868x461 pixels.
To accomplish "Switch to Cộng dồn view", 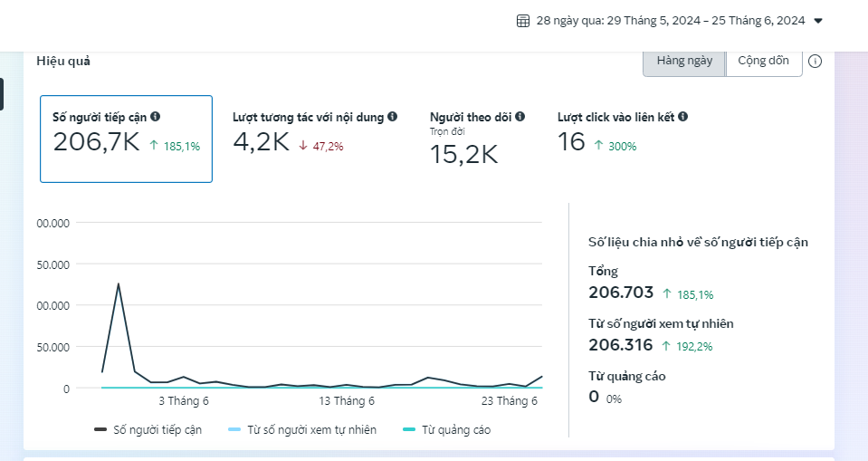I will tap(763, 61).
